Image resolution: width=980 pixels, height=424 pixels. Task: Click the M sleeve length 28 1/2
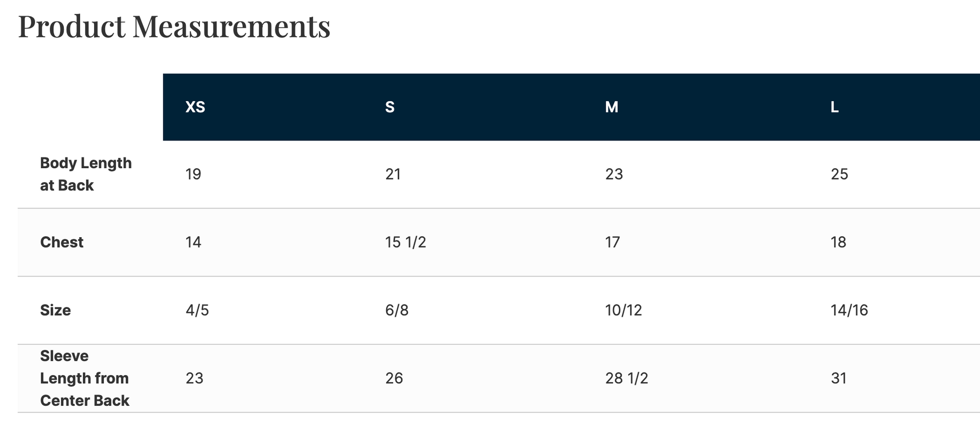click(x=626, y=378)
